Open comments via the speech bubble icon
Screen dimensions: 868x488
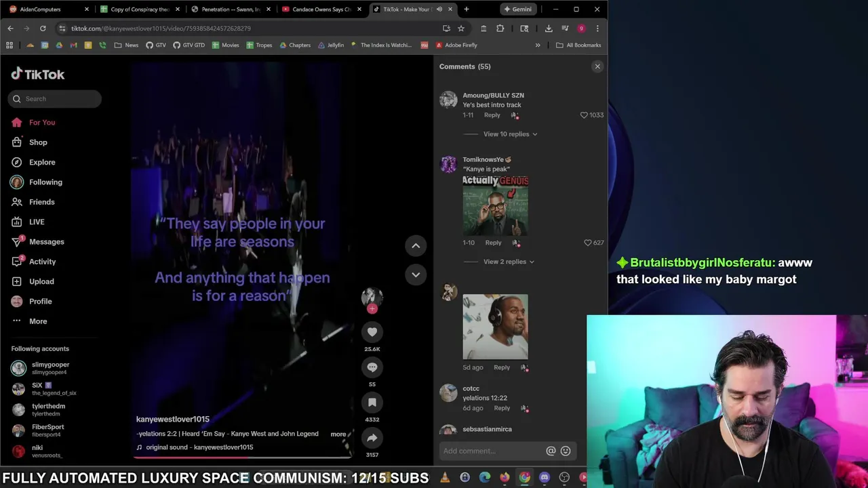click(x=372, y=367)
